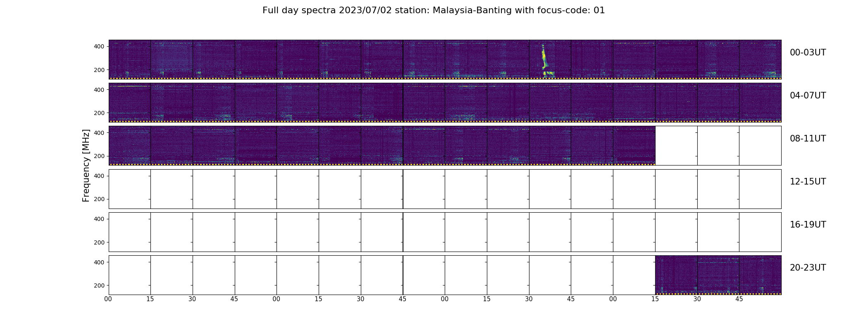868x331 pixels.
Task: Click the '400' tick of the 16-19UT row
Action: click(99, 219)
